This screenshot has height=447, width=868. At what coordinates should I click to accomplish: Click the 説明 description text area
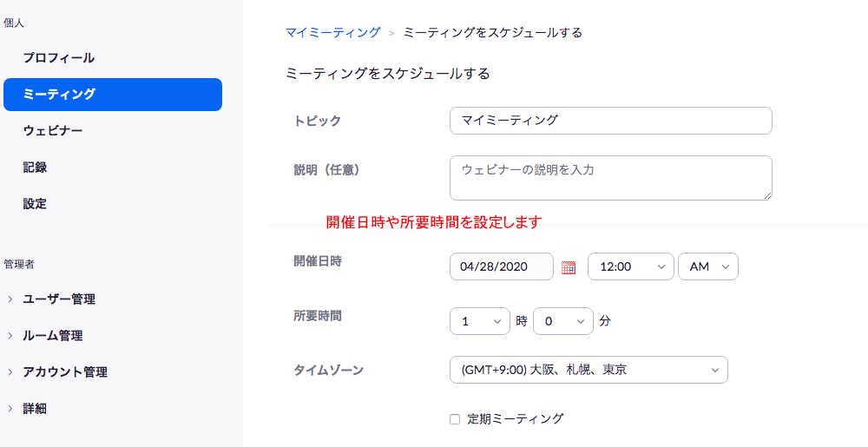610,178
